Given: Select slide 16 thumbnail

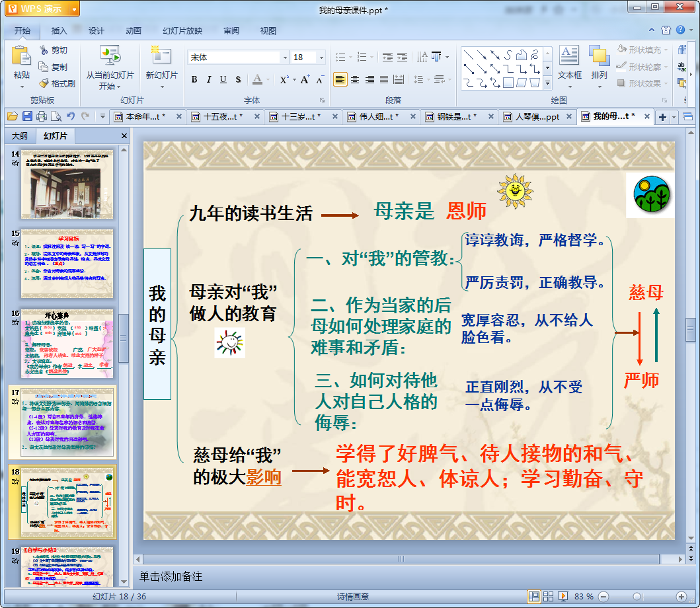Looking at the screenshot, I should click(67, 344).
